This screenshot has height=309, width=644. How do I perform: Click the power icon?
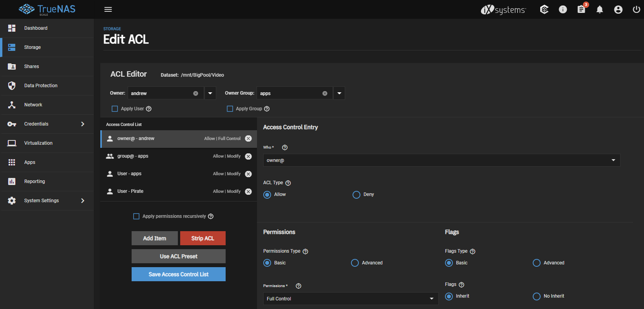[637, 9]
